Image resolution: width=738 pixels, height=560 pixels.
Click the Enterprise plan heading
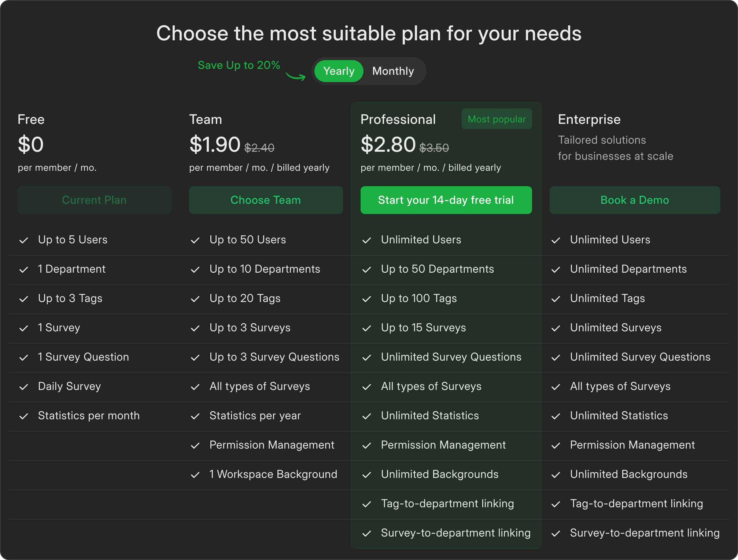(589, 119)
